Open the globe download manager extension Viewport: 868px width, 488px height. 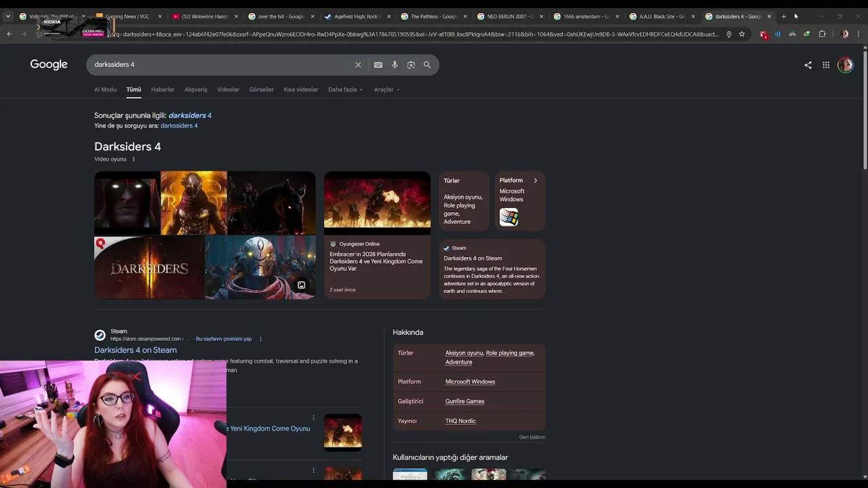click(x=807, y=34)
